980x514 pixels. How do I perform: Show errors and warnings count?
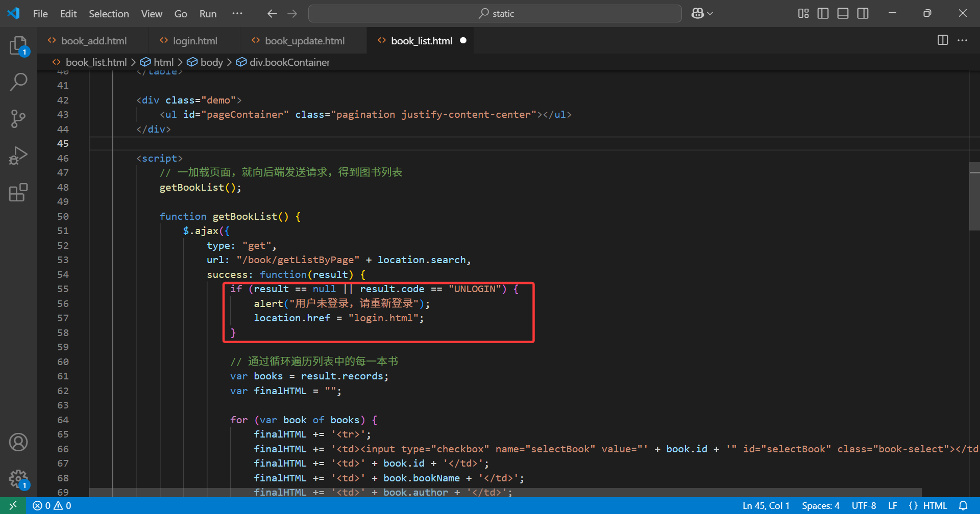[52, 505]
